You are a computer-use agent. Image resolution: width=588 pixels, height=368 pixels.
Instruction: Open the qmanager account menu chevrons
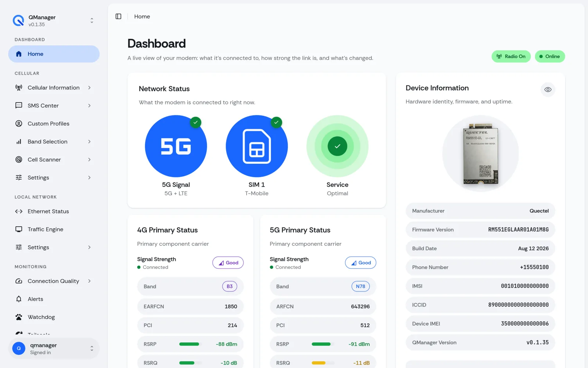(x=92, y=348)
